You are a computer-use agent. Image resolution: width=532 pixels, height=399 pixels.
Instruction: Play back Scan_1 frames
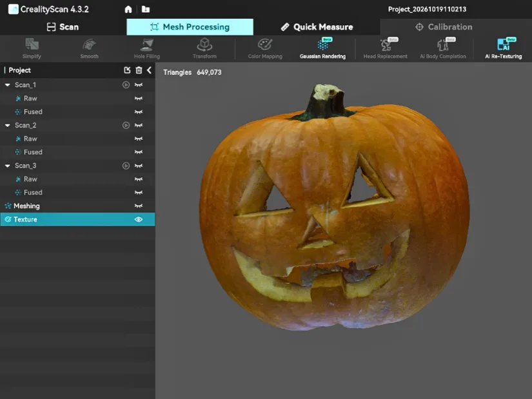[x=126, y=85]
